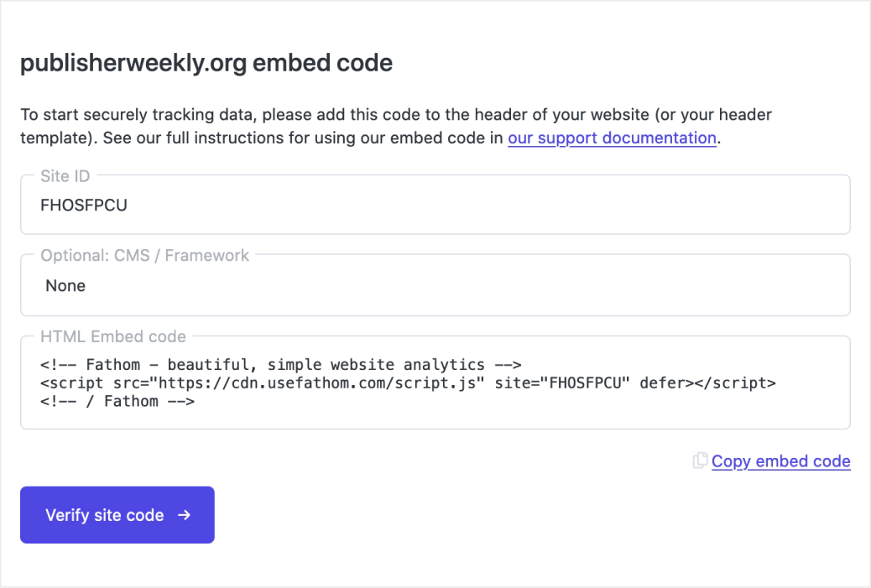Select the None value in framework selector
This screenshot has width=871, height=588.
[x=65, y=286]
